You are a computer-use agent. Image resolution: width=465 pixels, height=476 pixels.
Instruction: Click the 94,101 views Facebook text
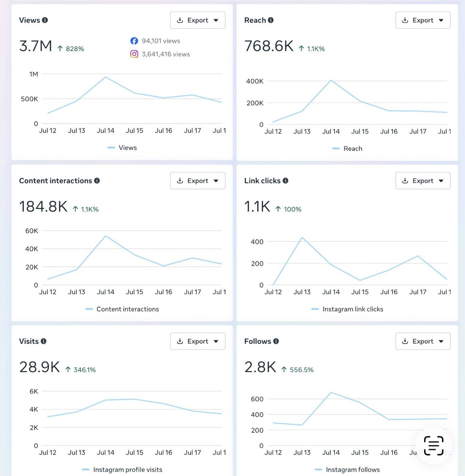point(161,41)
